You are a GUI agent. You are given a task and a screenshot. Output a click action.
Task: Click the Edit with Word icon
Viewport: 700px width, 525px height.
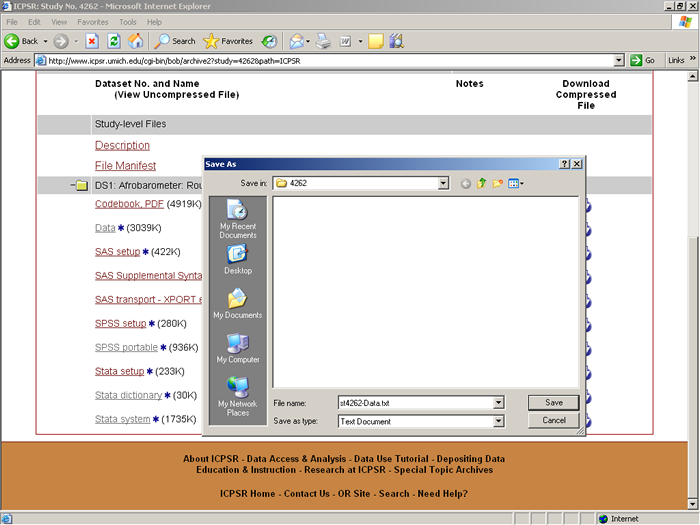click(x=345, y=41)
